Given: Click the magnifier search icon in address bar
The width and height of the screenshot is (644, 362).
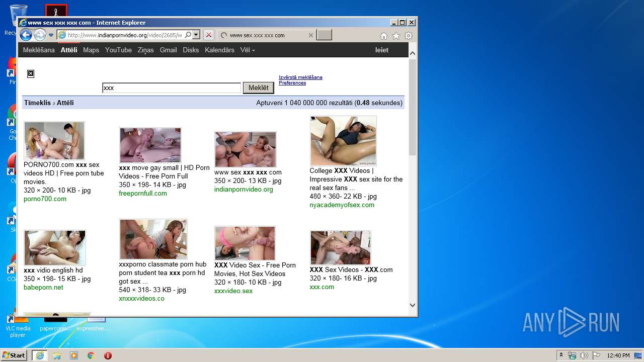Looking at the screenshot, I should 188,35.
